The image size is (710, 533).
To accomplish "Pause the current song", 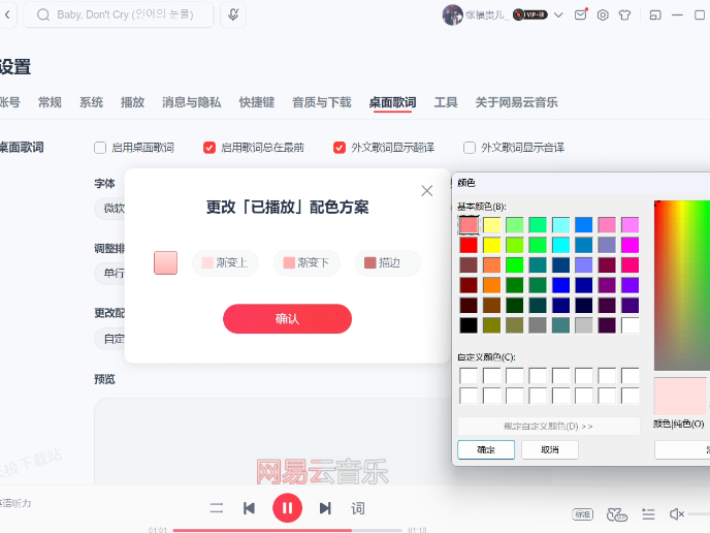I will pyautogui.click(x=287, y=508).
